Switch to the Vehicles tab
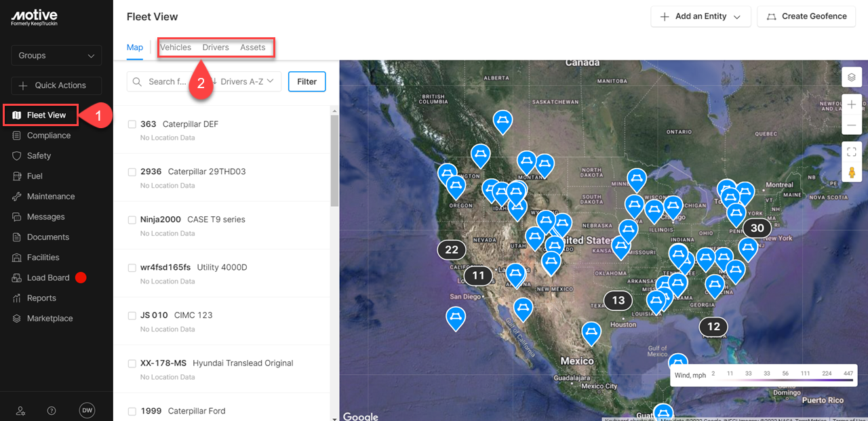This screenshot has width=868, height=421. pyautogui.click(x=176, y=47)
